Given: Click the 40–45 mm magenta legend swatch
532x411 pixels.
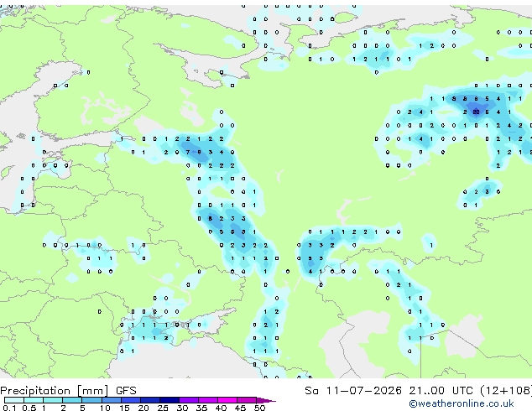Looking at the screenshot, I should (x=227, y=400).
